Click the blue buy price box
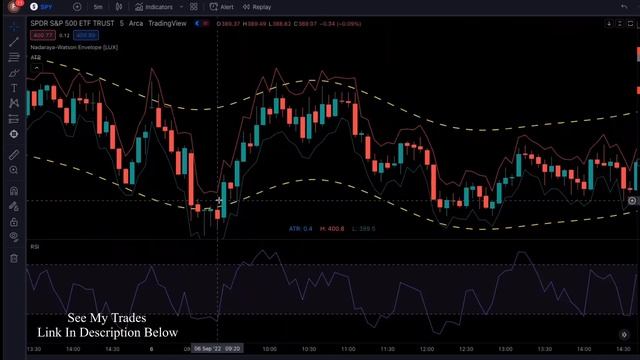 coord(86,36)
